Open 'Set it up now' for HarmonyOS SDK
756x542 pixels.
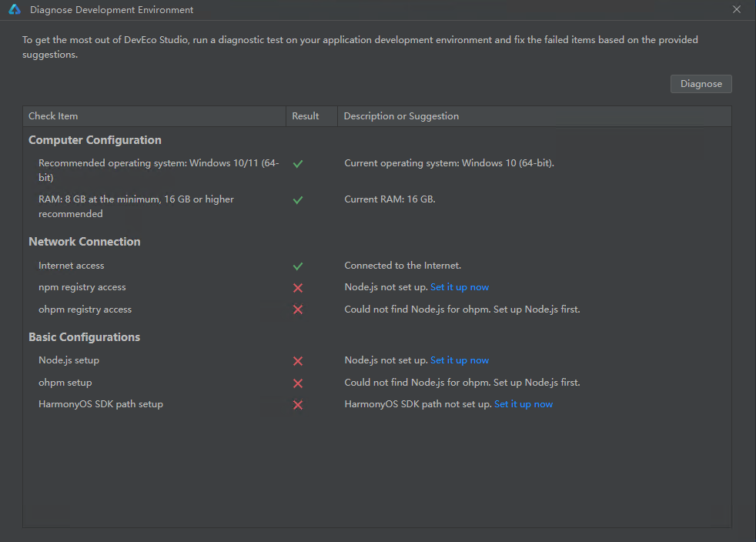tap(524, 404)
